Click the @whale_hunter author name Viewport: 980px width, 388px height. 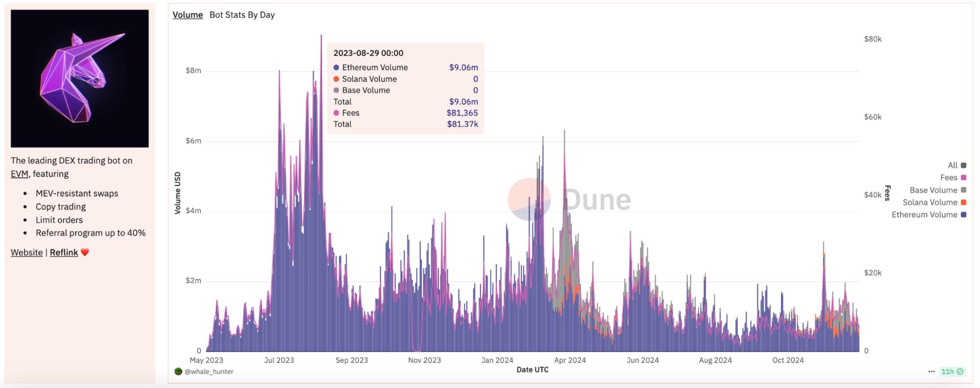click(x=209, y=371)
